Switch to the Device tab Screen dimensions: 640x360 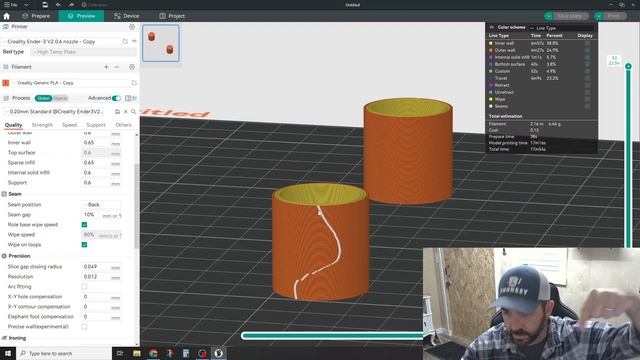pos(127,16)
